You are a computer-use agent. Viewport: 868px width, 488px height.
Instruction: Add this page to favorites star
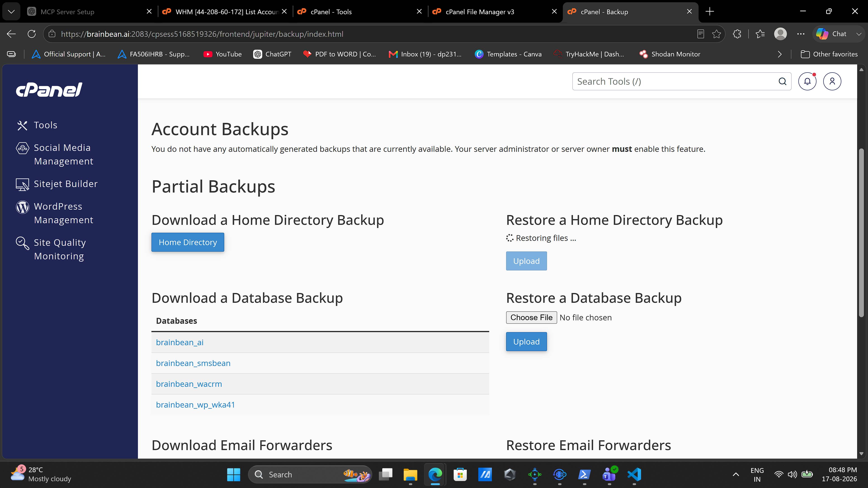click(x=716, y=34)
